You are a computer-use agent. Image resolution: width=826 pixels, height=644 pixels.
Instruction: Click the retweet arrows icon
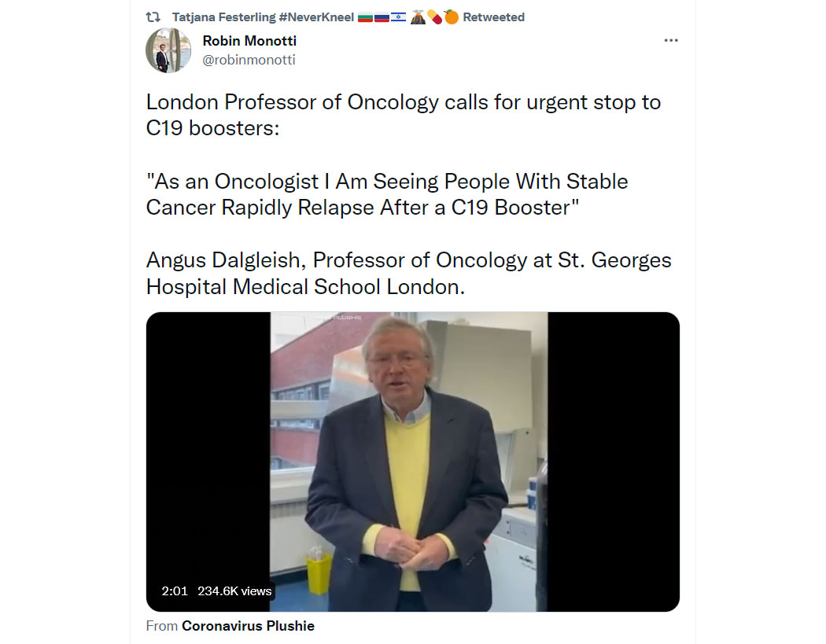pos(153,17)
